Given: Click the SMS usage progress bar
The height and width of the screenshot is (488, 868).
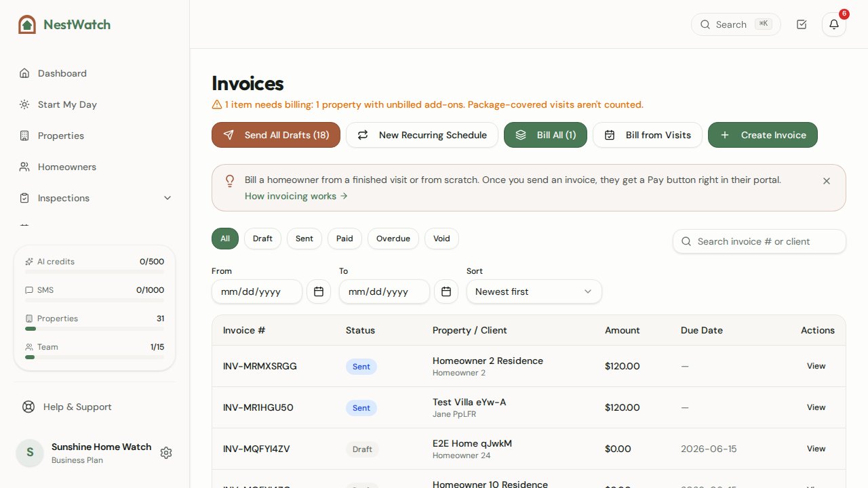Looking at the screenshot, I should [x=94, y=300].
